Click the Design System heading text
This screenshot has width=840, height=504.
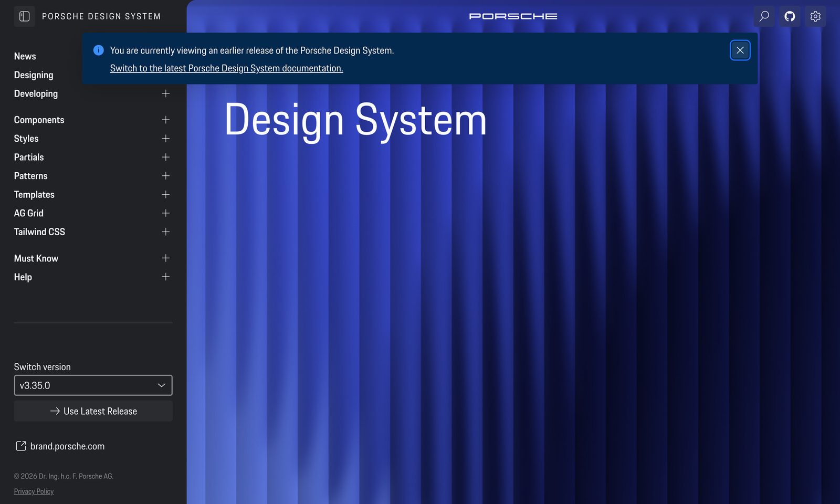pyautogui.click(x=355, y=121)
